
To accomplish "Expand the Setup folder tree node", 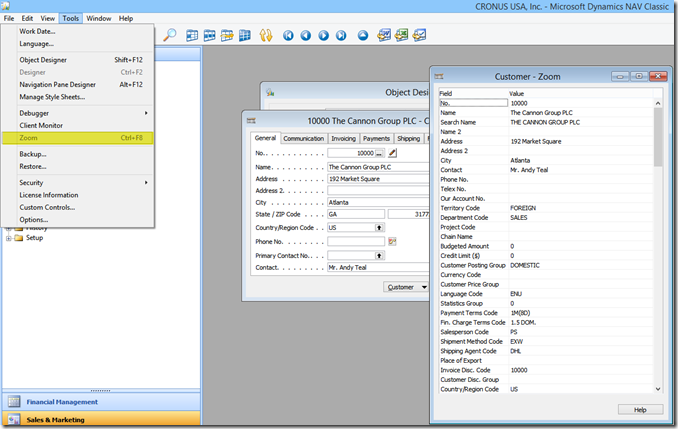I will 10,238.
